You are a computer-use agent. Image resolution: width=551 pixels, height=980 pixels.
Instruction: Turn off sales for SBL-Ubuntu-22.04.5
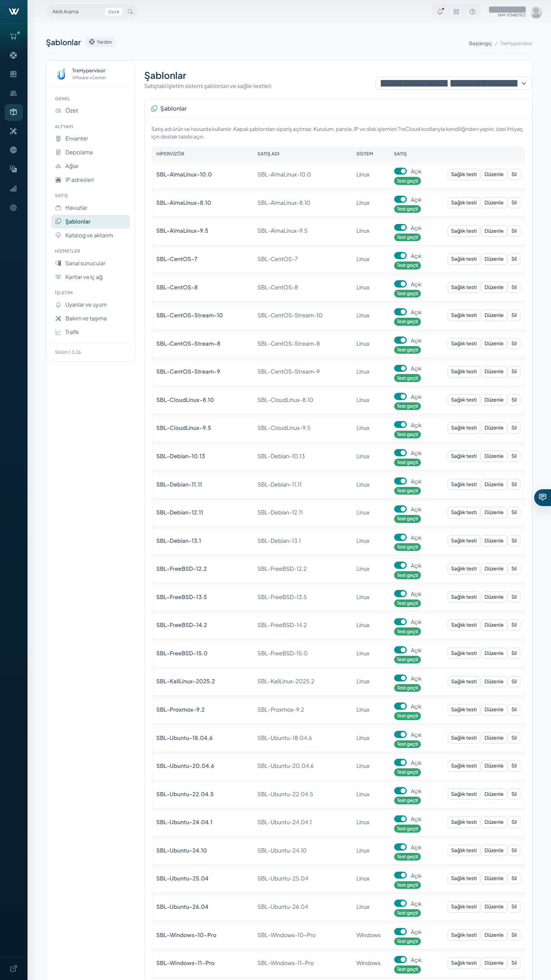(400, 791)
